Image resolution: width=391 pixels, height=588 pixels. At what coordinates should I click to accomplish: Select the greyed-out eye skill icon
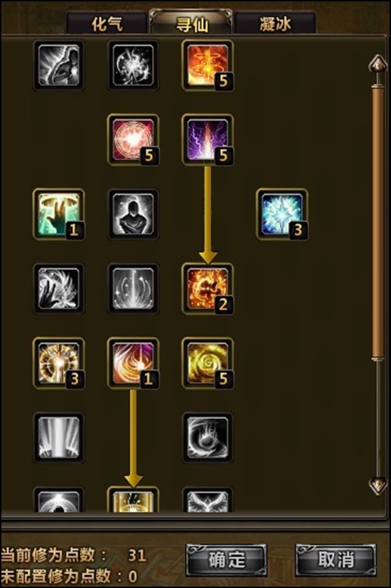pyautogui.click(x=208, y=437)
